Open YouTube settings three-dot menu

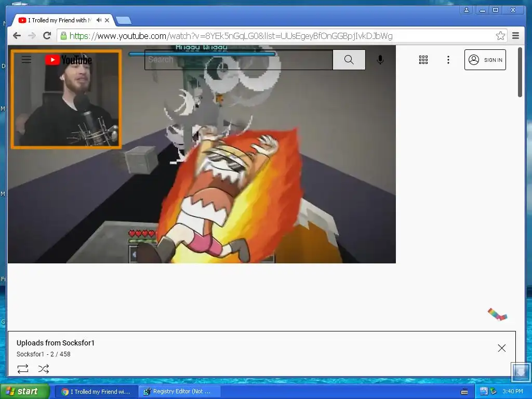tap(448, 60)
